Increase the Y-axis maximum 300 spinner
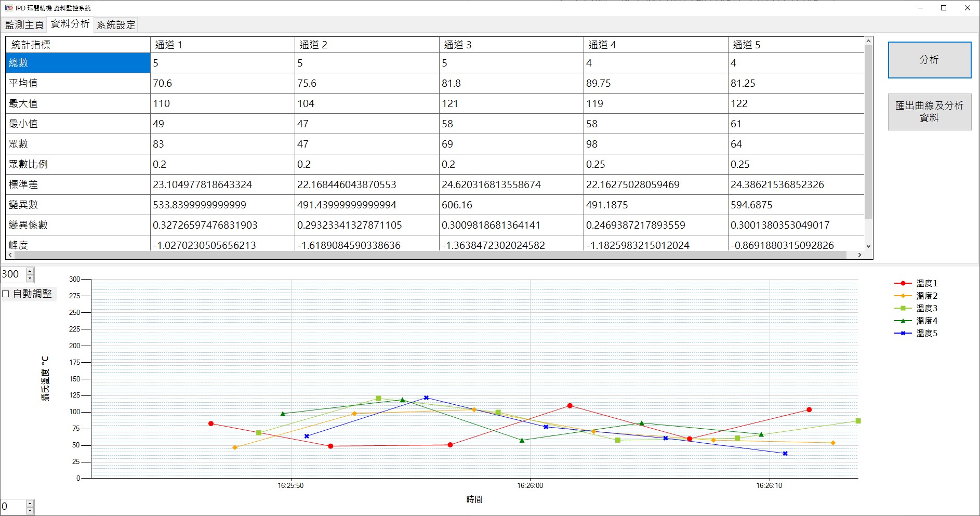The image size is (980, 516). tap(30, 271)
